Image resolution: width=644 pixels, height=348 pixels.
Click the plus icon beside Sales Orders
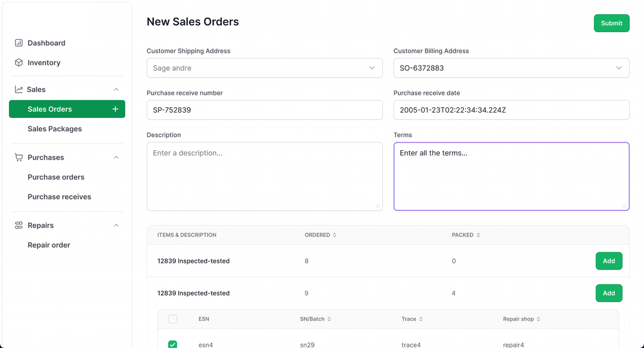coord(115,109)
